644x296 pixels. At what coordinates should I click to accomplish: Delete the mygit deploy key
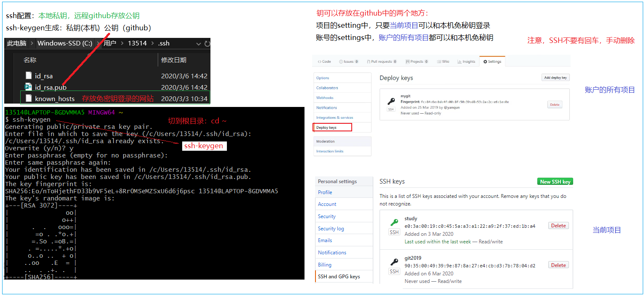pos(554,104)
